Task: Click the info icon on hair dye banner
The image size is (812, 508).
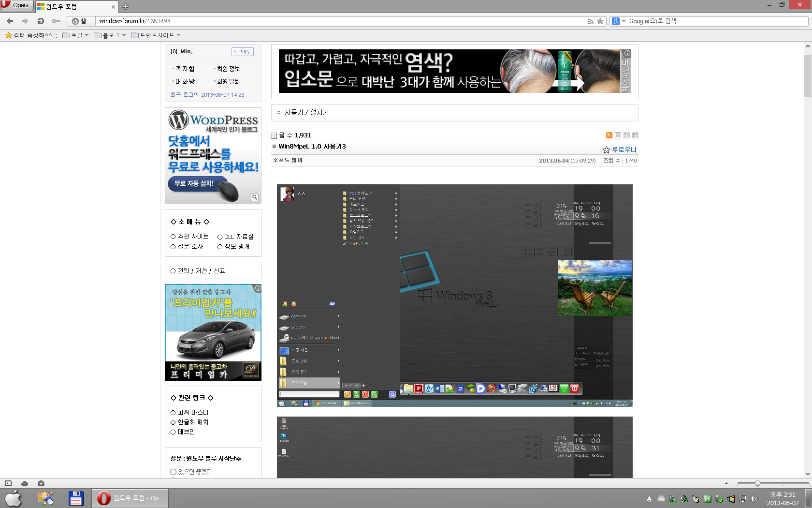Action: coord(627,53)
